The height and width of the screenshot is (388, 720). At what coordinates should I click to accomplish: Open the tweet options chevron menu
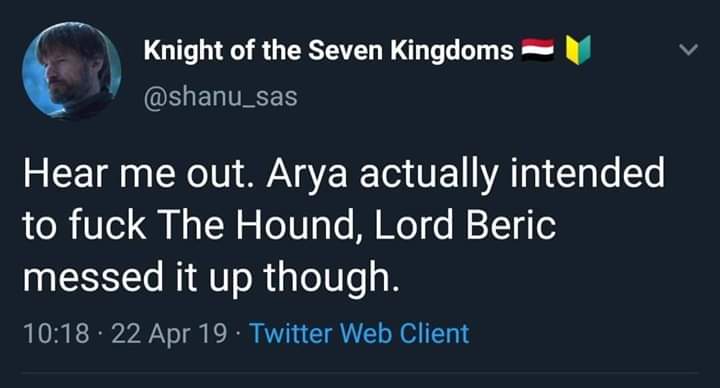coord(688,49)
